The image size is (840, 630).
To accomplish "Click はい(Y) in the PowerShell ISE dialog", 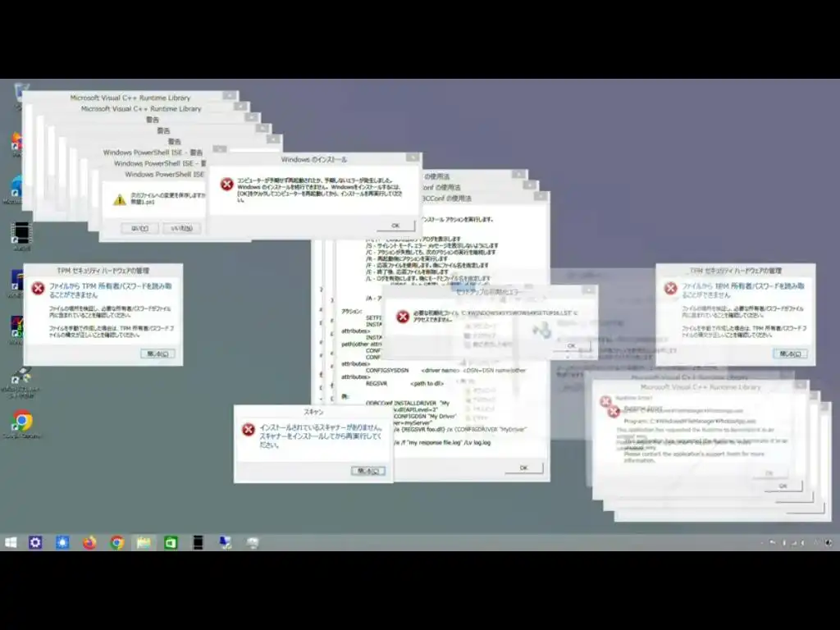I will coord(139,228).
